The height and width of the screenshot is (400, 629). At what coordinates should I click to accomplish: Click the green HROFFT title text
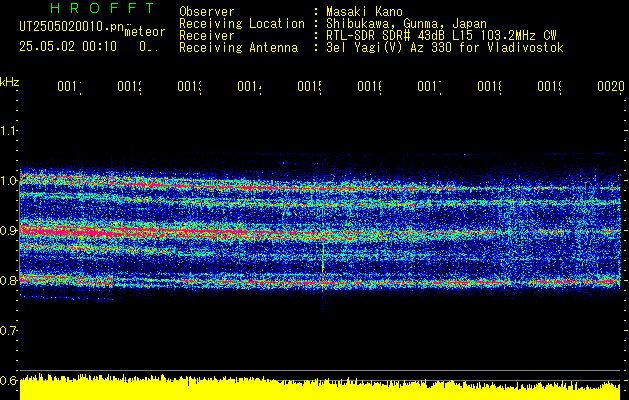[x=103, y=8]
